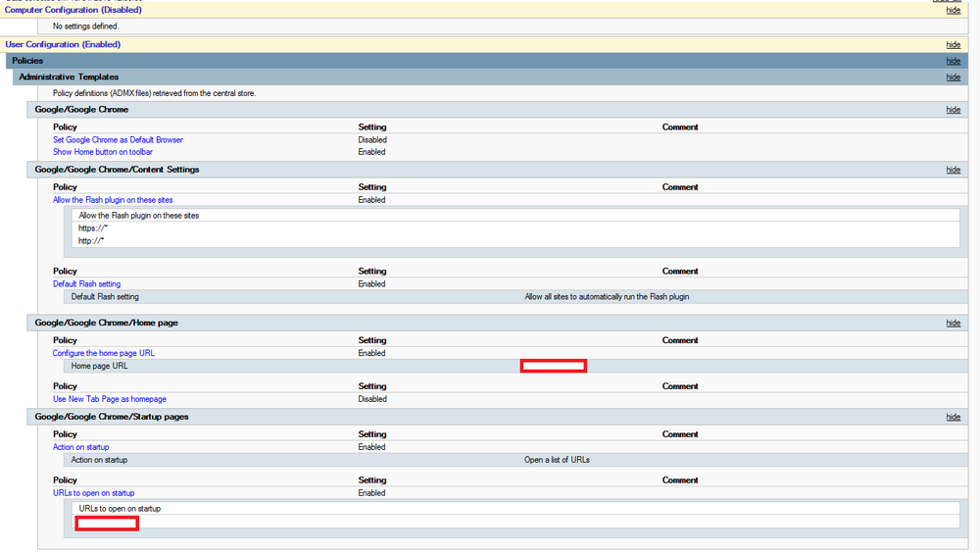Click Disabled setting for New Tab Page homepage
Image resolution: width=980 pixels, height=553 pixels.
(372, 399)
